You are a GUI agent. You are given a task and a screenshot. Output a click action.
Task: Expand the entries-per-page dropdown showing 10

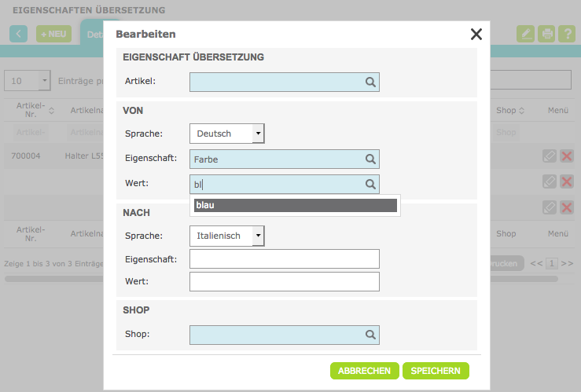(x=44, y=80)
